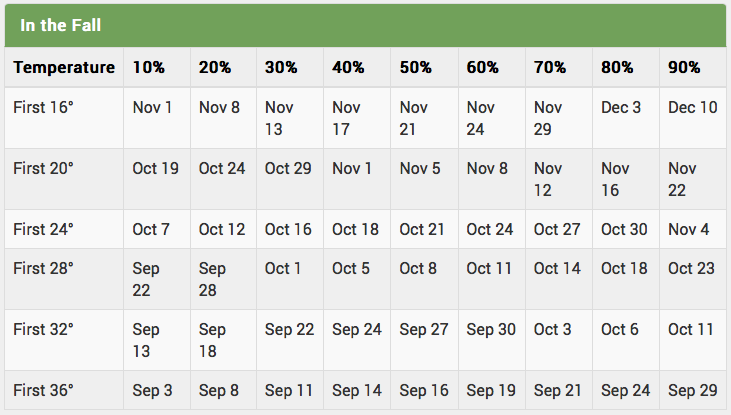Click the Sep 3 date cell
The height and width of the screenshot is (415, 731).
point(152,390)
